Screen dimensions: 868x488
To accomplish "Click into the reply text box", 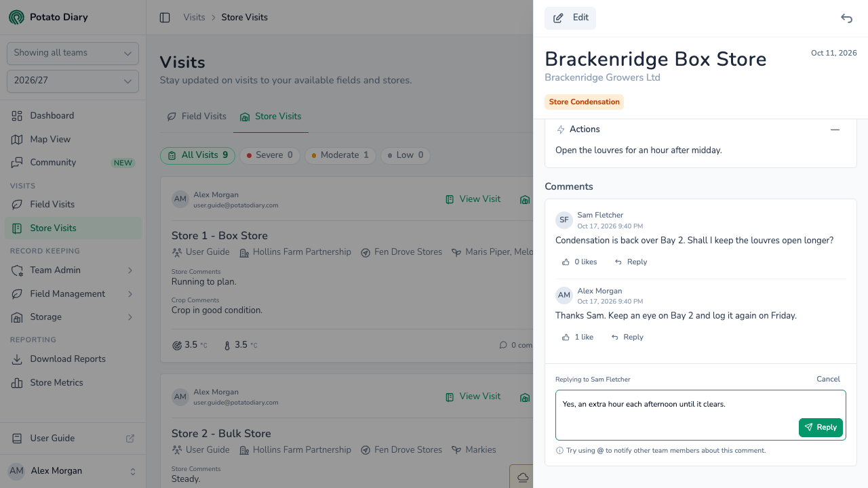I will point(701,415).
